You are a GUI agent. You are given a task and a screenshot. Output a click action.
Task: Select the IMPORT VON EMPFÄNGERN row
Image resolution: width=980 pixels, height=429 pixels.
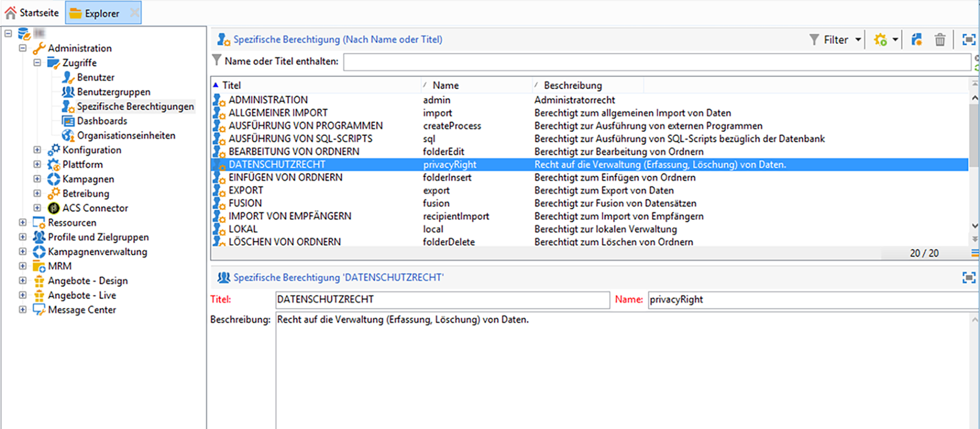(x=590, y=216)
